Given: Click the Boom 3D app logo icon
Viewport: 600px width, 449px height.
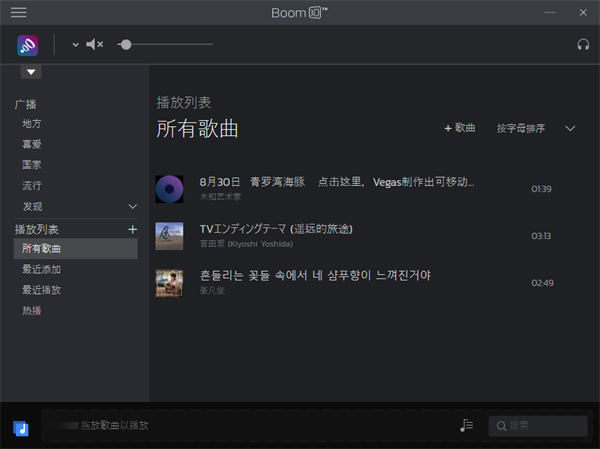Looking at the screenshot, I should [x=28, y=46].
